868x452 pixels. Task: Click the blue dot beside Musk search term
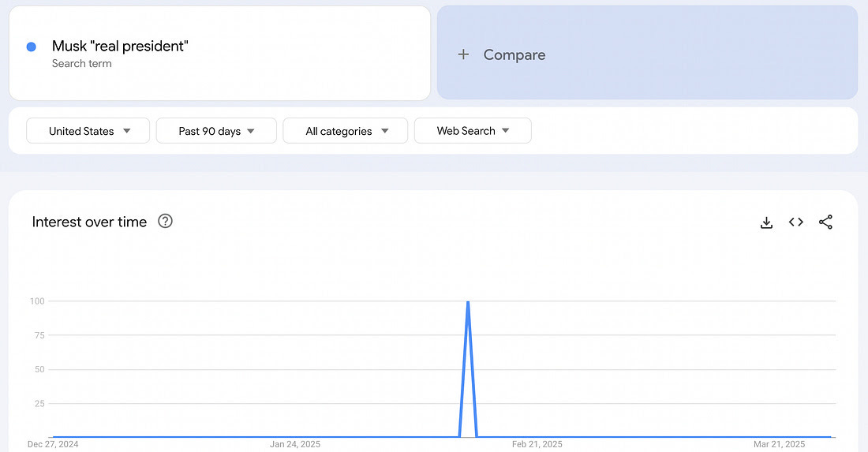32,47
